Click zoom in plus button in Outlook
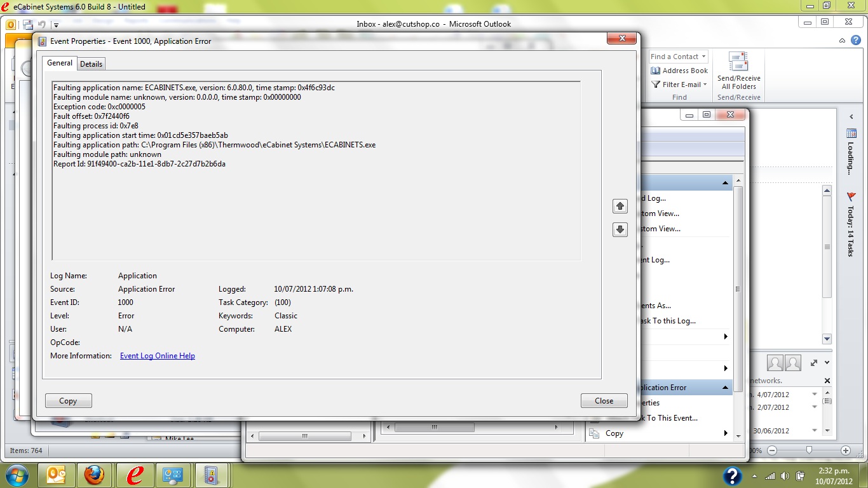Viewport: 868px width, 488px height. 845,451
